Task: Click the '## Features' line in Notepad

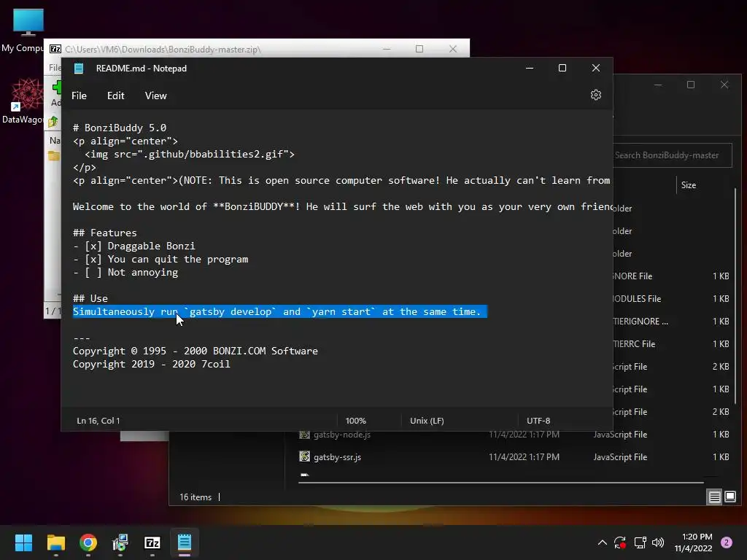Action: [x=105, y=233]
